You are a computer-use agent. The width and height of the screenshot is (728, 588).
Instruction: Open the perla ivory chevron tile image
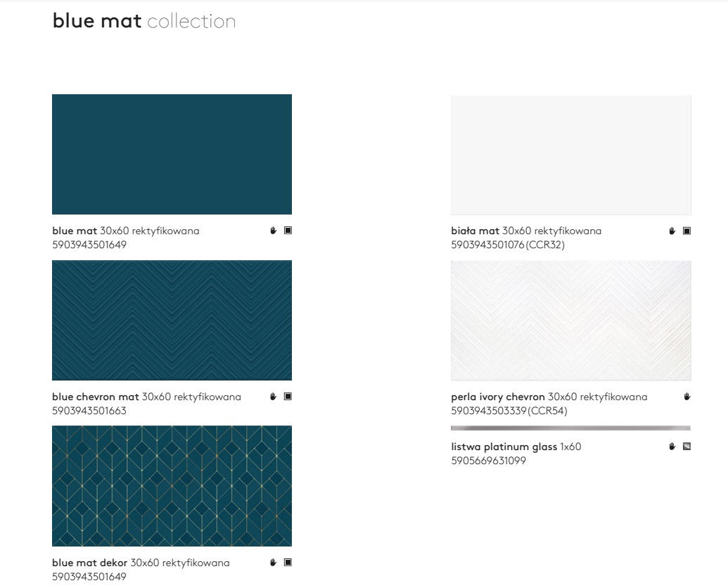(570, 320)
